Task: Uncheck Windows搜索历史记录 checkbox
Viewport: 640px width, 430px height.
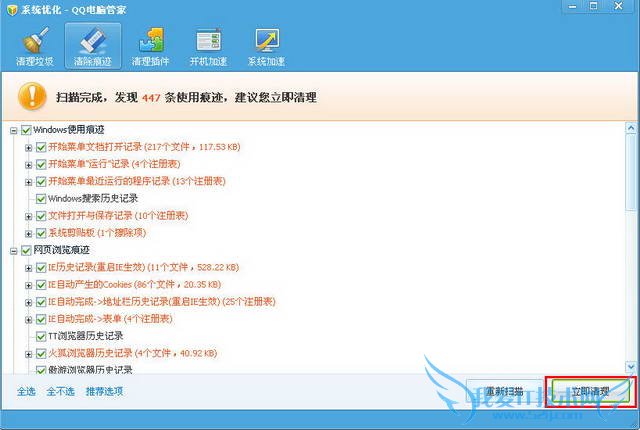Action: pyautogui.click(x=41, y=199)
